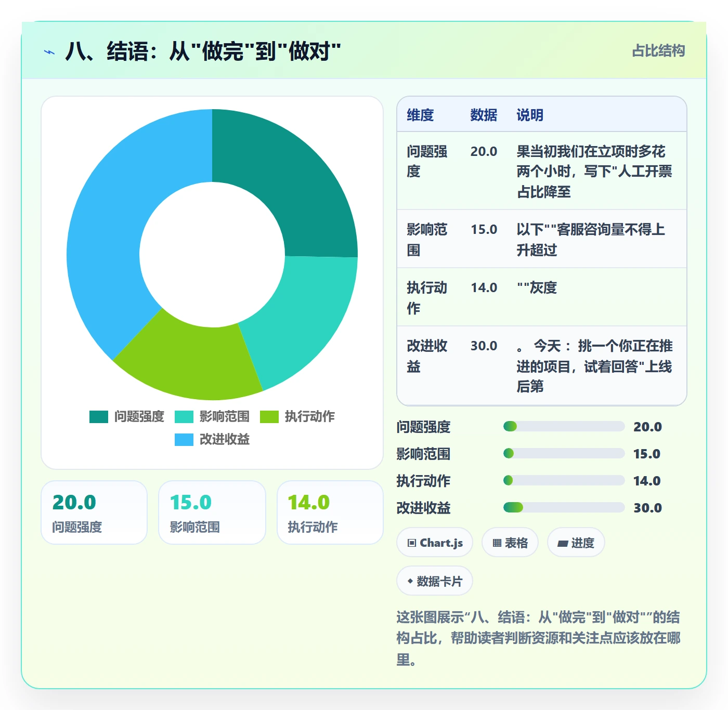Open the 14.0 执行动作 stat card
The image size is (728, 710).
click(330, 512)
